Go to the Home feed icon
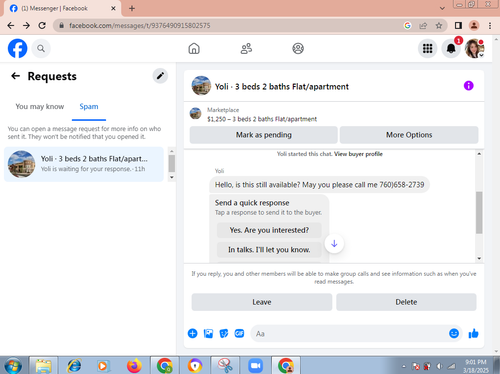The image size is (500, 374). [194, 49]
